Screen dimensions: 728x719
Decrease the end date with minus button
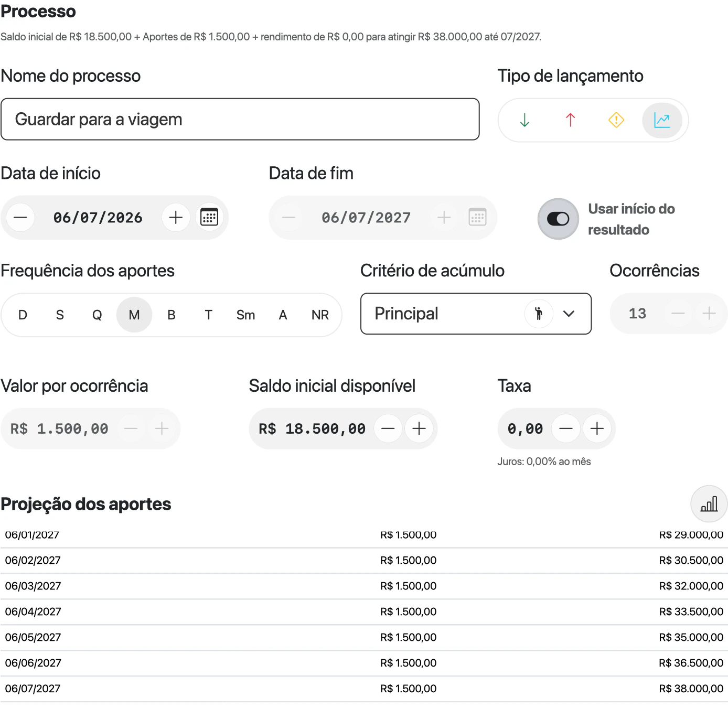point(288,217)
